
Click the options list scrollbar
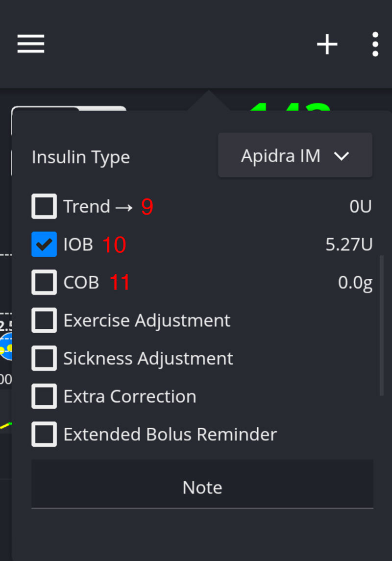click(x=382, y=324)
